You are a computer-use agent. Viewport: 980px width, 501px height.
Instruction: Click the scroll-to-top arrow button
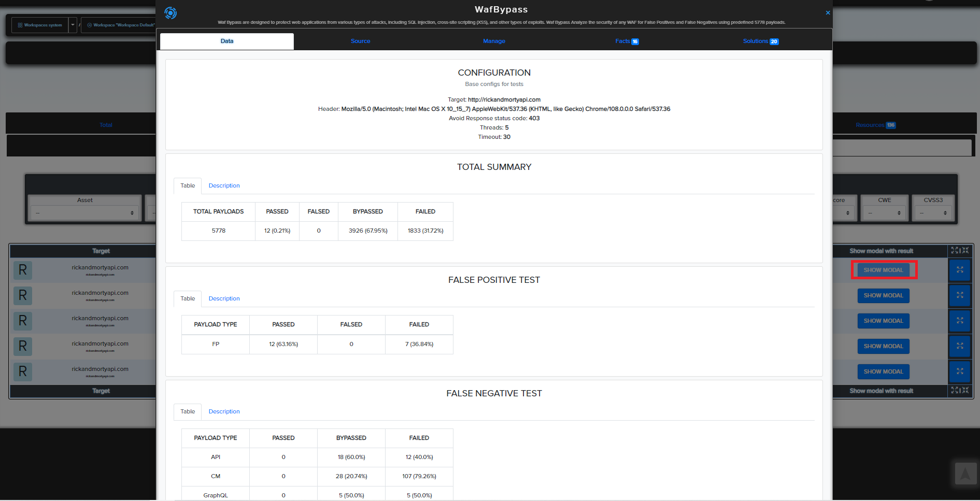965,474
